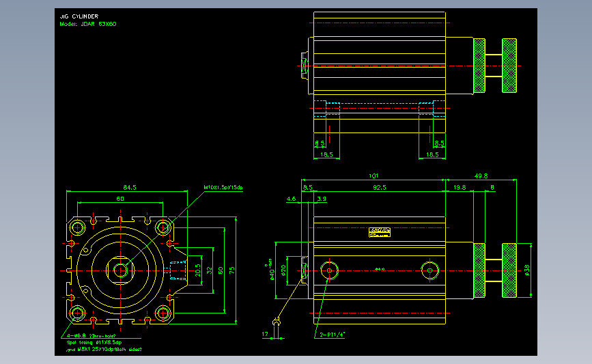Click the ø40 toleranced diameter dimension
This screenshot has height=364, width=592.
point(270,270)
